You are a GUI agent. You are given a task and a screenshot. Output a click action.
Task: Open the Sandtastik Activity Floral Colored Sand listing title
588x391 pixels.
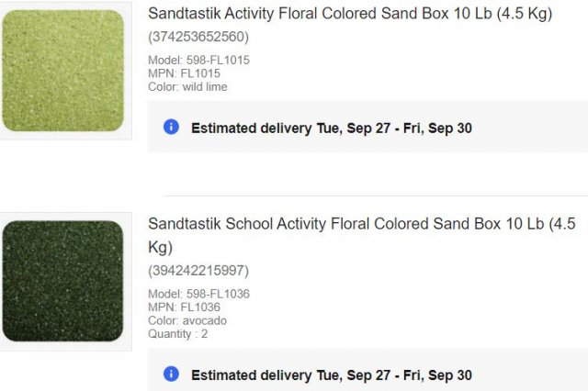click(x=350, y=14)
